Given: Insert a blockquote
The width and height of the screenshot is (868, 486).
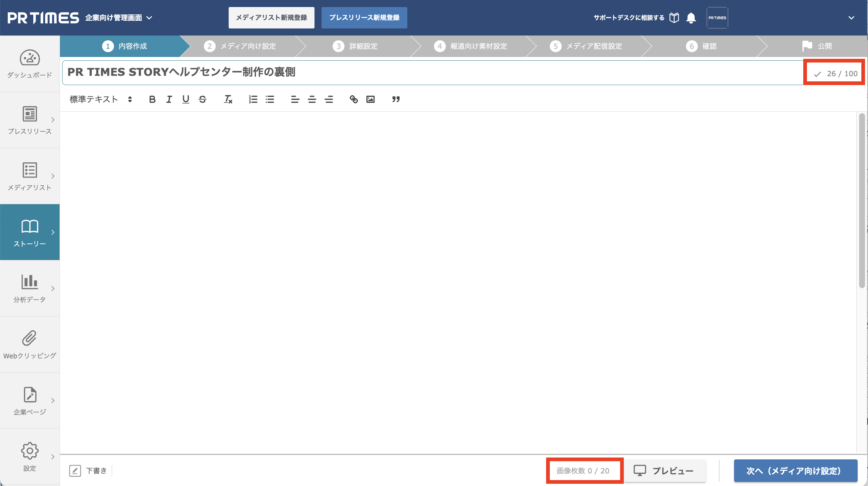Looking at the screenshot, I should coord(396,99).
